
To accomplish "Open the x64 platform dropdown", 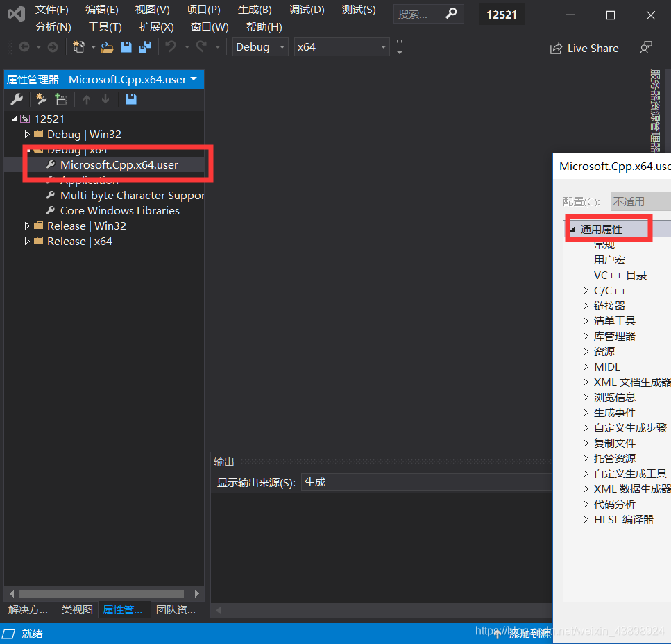I will coord(342,46).
